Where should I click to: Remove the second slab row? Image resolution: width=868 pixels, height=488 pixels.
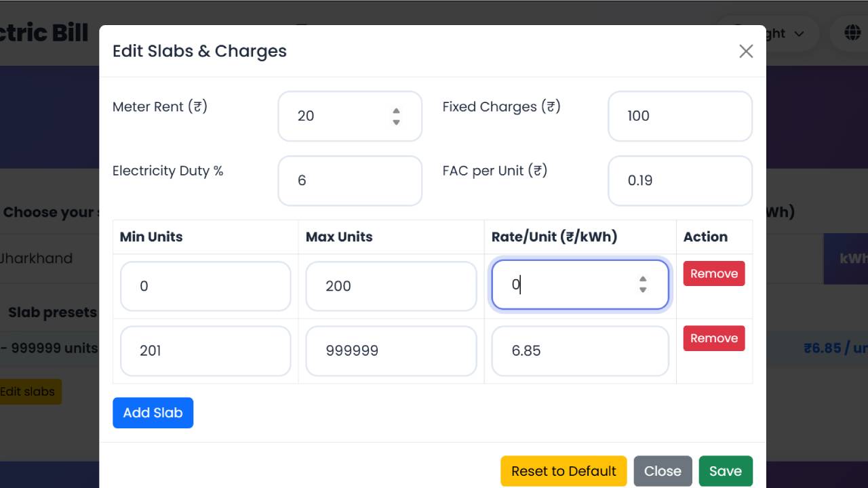click(713, 338)
